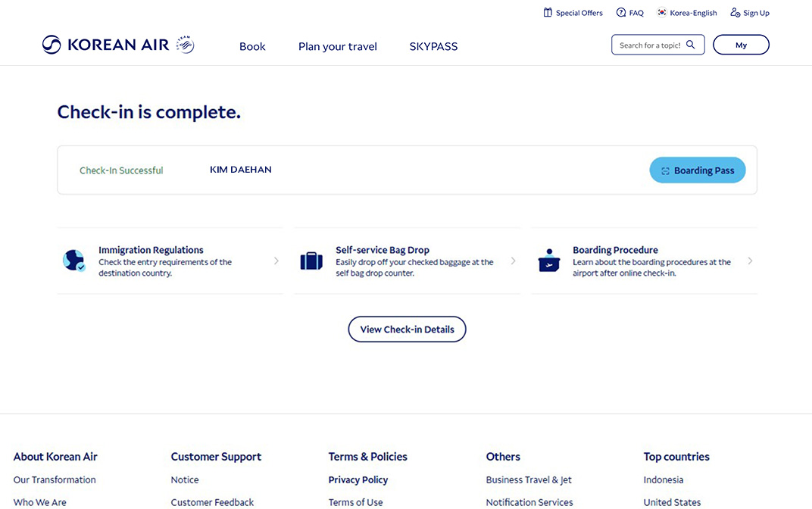Expand Immigration Regulations chevron arrow
Screen dimensions: 812x509
pyautogui.click(x=276, y=261)
